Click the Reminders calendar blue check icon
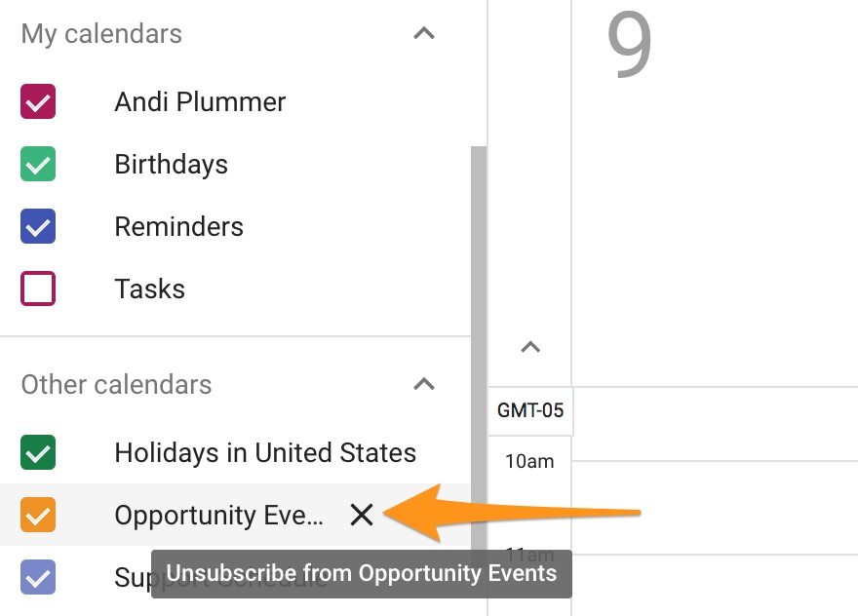858x616 pixels. coord(37,226)
